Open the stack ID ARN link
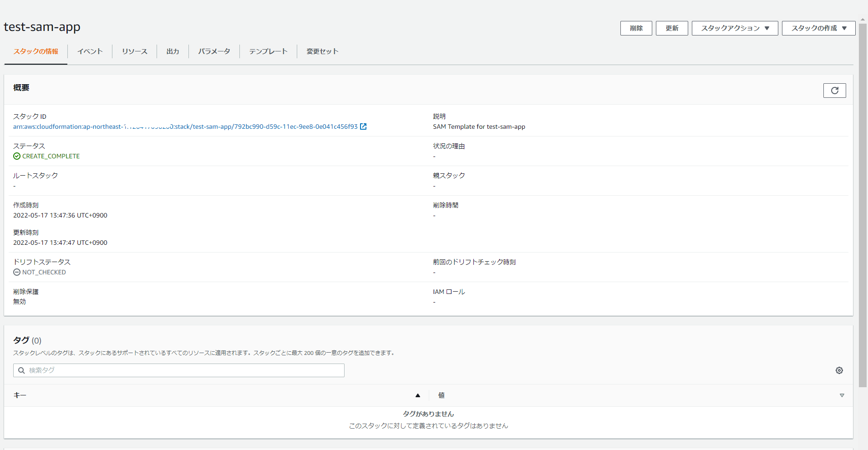The height and width of the screenshot is (450, 868). pos(185,126)
